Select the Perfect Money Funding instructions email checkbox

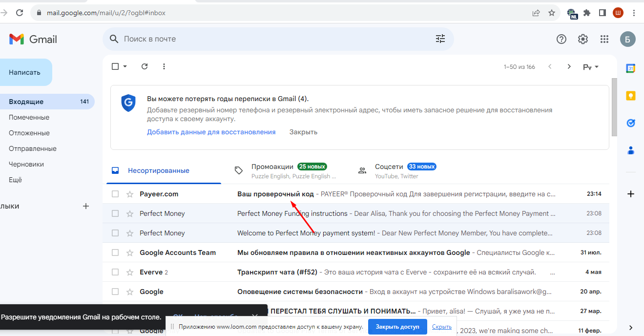pyautogui.click(x=115, y=213)
